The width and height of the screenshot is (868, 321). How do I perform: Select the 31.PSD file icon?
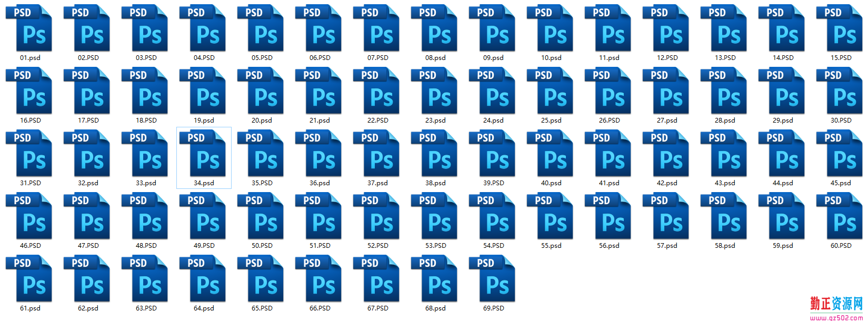pos(29,153)
